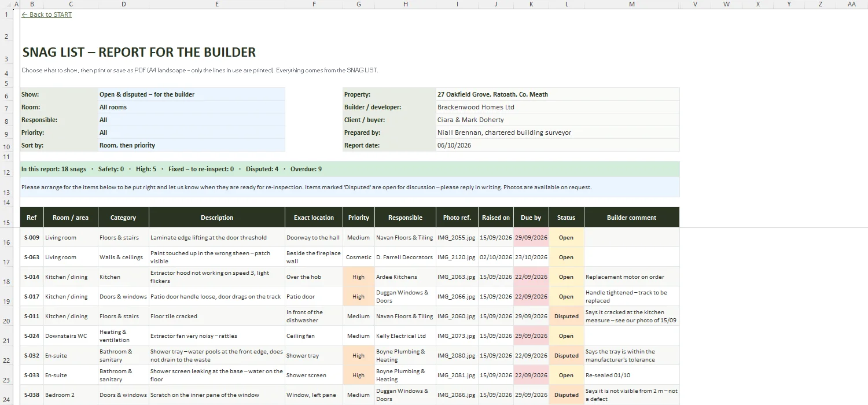Select the Disputed status cell for S-011
868x405 pixels.
coord(567,316)
